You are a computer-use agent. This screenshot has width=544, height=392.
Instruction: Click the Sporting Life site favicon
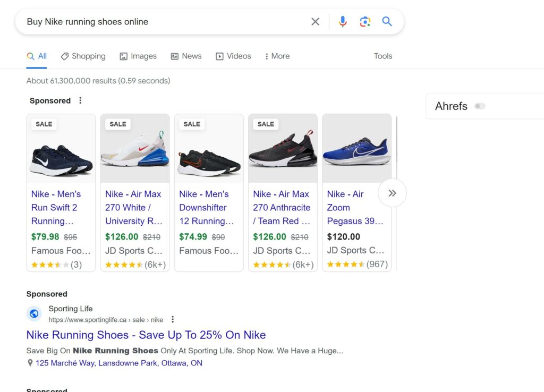pos(34,313)
